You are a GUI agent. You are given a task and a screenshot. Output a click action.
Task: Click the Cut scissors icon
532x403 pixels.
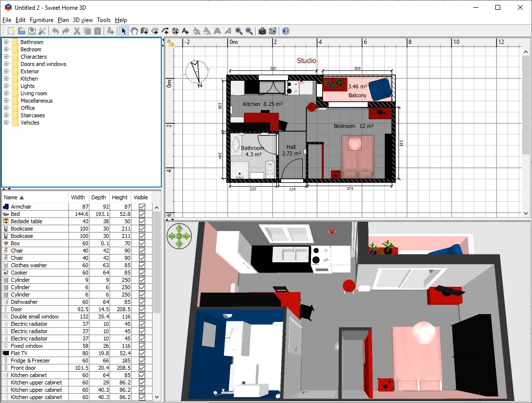point(77,31)
